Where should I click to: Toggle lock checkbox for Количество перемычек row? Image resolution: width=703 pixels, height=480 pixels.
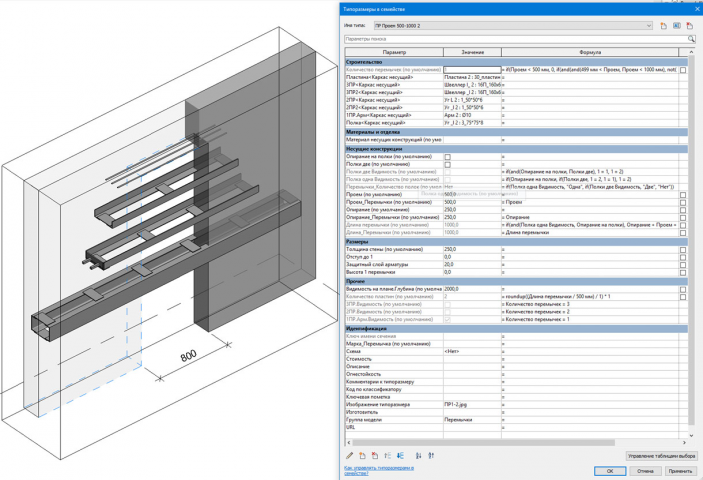click(x=682, y=70)
